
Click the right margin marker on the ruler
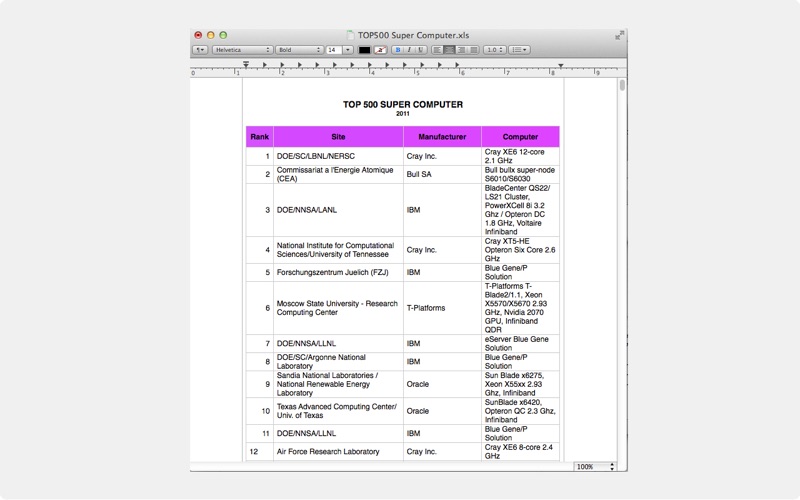tap(561, 66)
